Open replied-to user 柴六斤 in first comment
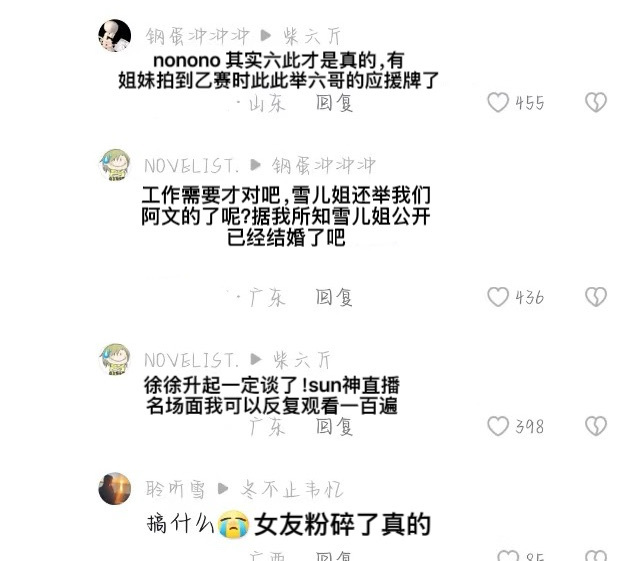The image size is (640, 561). point(312,36)
